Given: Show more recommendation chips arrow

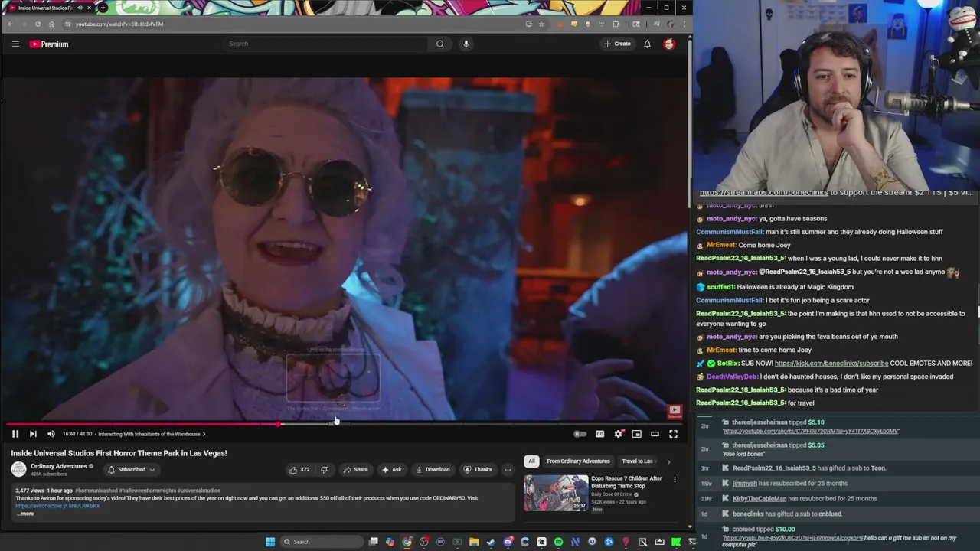Looking at the screenshot, I should [668, 461].
